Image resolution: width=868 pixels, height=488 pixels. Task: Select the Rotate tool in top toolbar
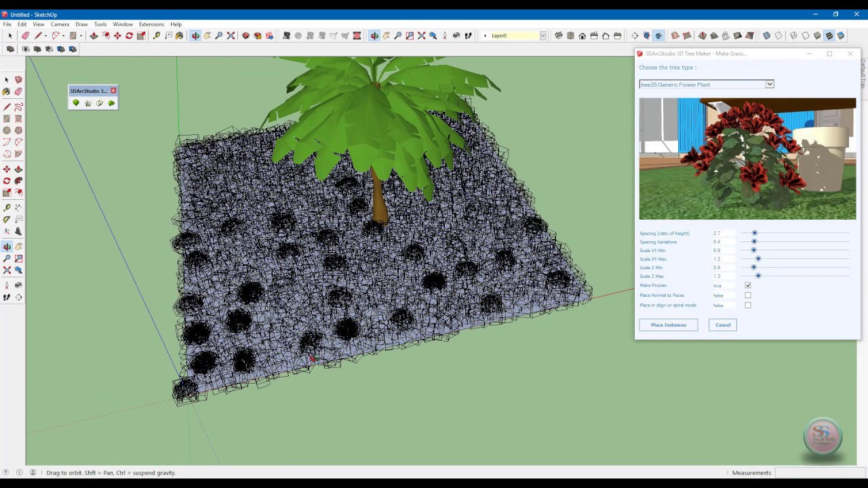(129, 35)
